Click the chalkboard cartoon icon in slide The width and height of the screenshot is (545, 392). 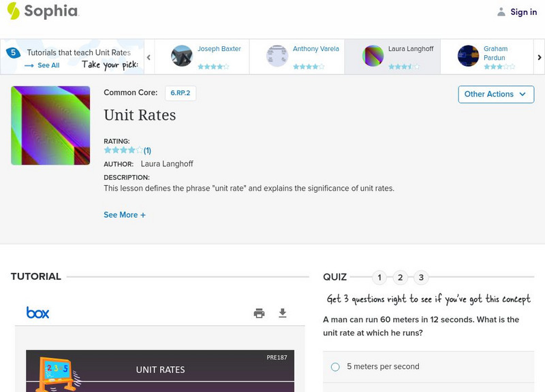click(59, 374)
